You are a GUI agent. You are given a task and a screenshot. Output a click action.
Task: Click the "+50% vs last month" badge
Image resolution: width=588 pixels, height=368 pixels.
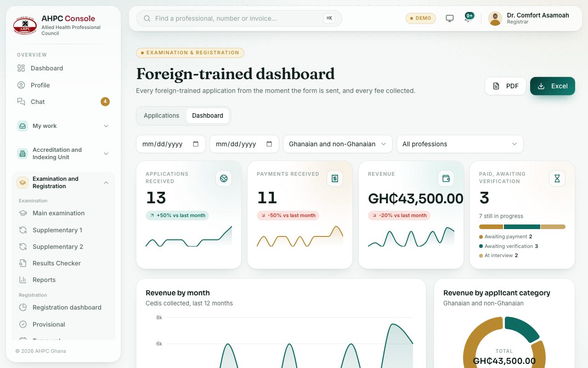coord(177,215)
